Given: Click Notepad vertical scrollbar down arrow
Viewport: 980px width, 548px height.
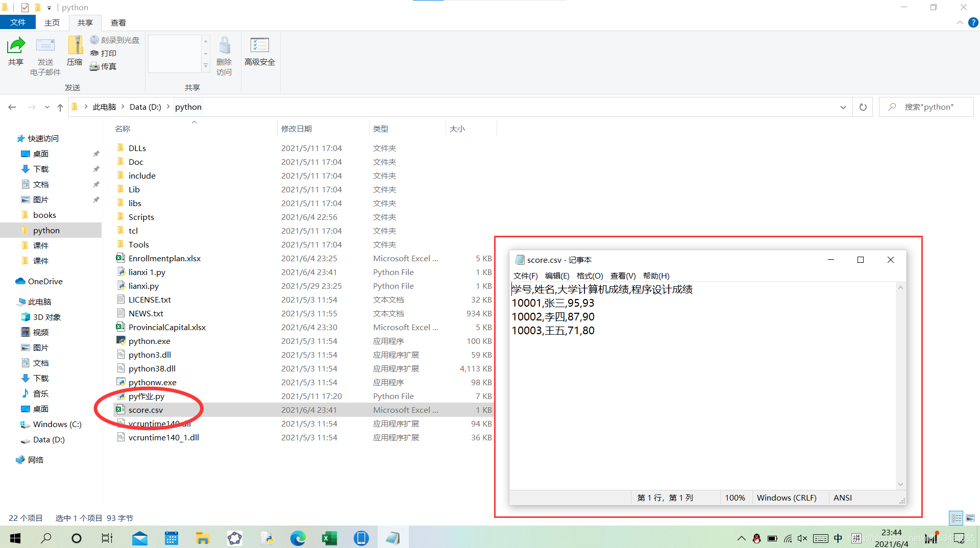Looking at the screenshot, I should tap(900, 484).
